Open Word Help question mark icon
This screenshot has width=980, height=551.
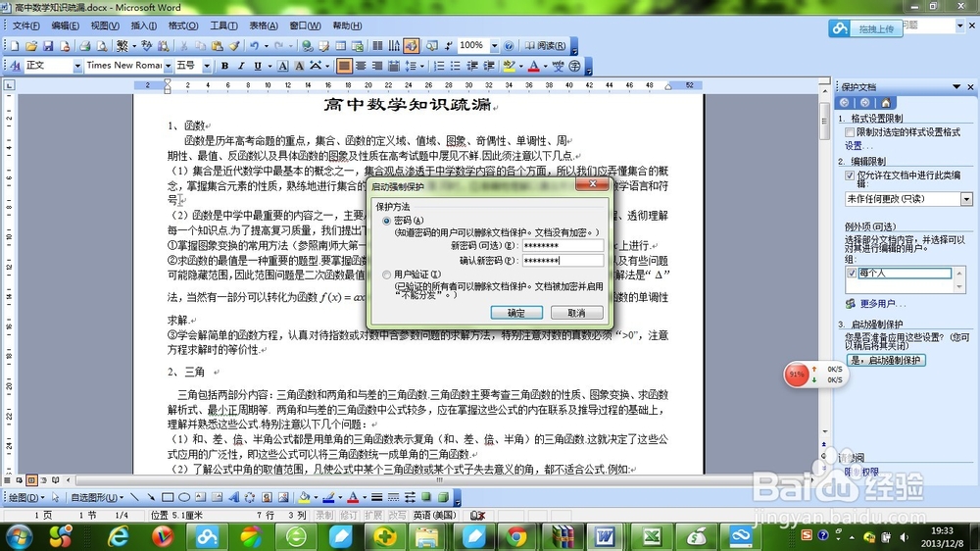(509, 46)
